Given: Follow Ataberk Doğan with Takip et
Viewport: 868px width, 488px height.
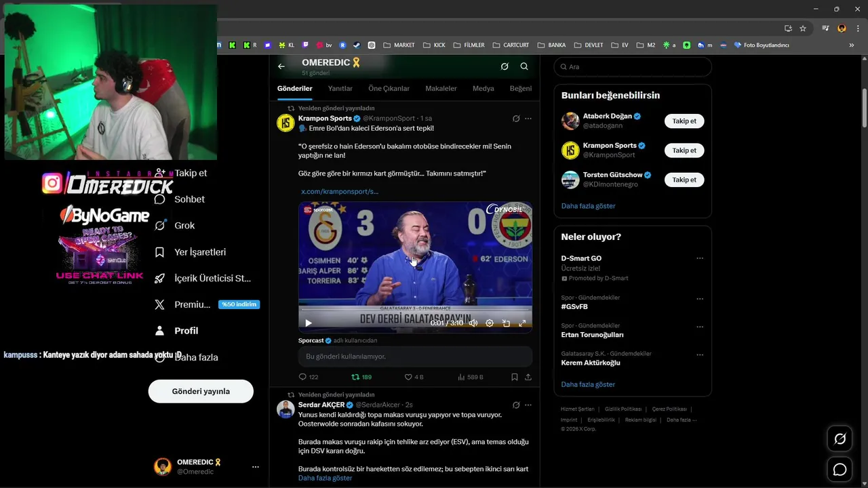Looking at the screenshot, I should coord(684,121).
